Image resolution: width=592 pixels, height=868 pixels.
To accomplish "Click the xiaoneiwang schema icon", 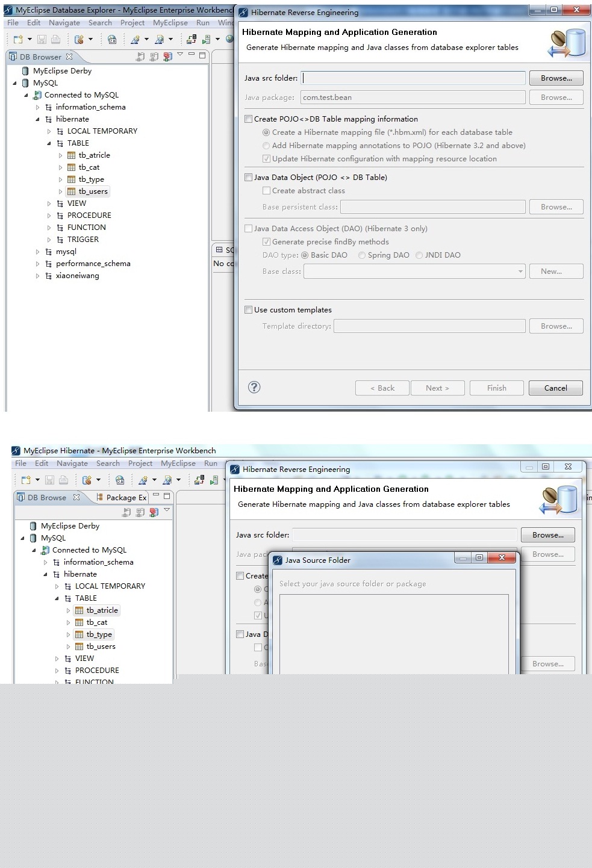I will click(x=49, y=276).
